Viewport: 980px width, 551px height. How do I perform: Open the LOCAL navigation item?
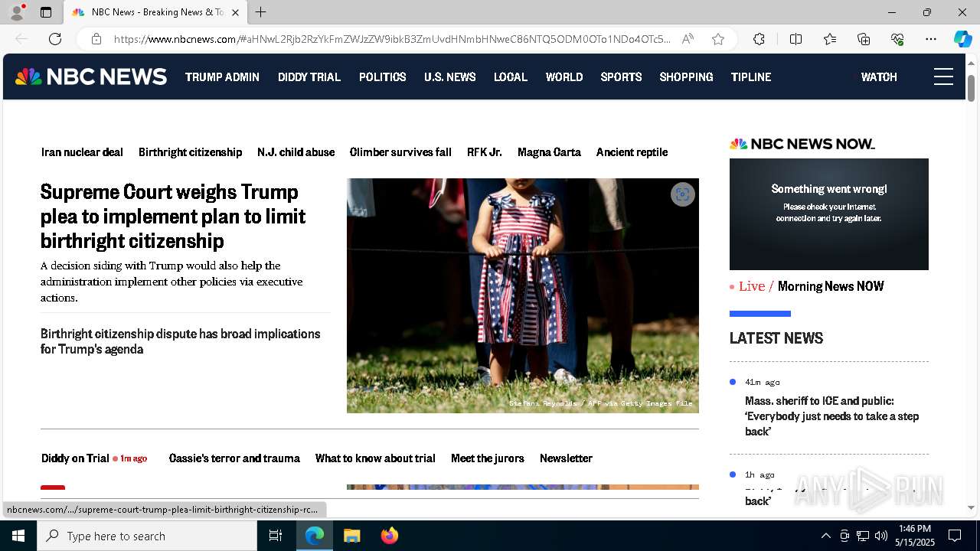(x=511, y=77)
